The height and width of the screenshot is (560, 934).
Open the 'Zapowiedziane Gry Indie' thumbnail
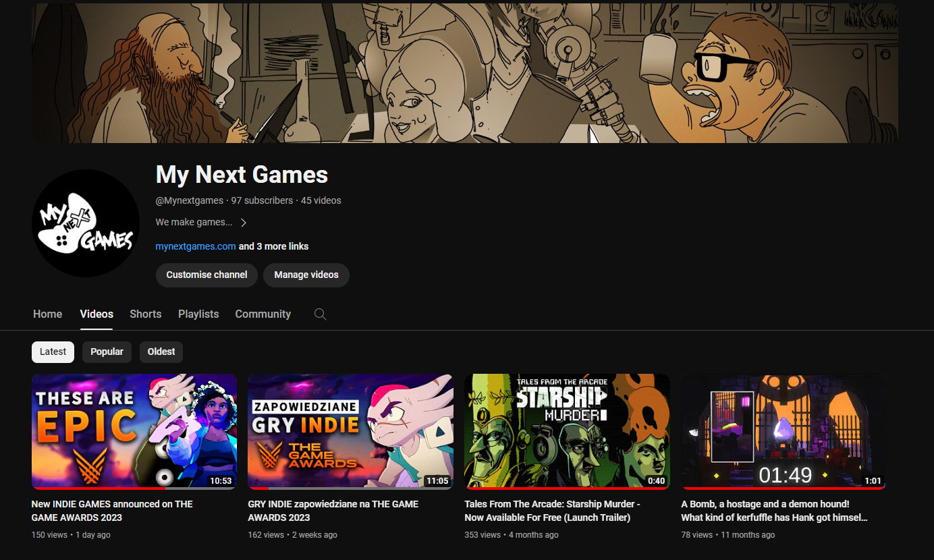350,432
